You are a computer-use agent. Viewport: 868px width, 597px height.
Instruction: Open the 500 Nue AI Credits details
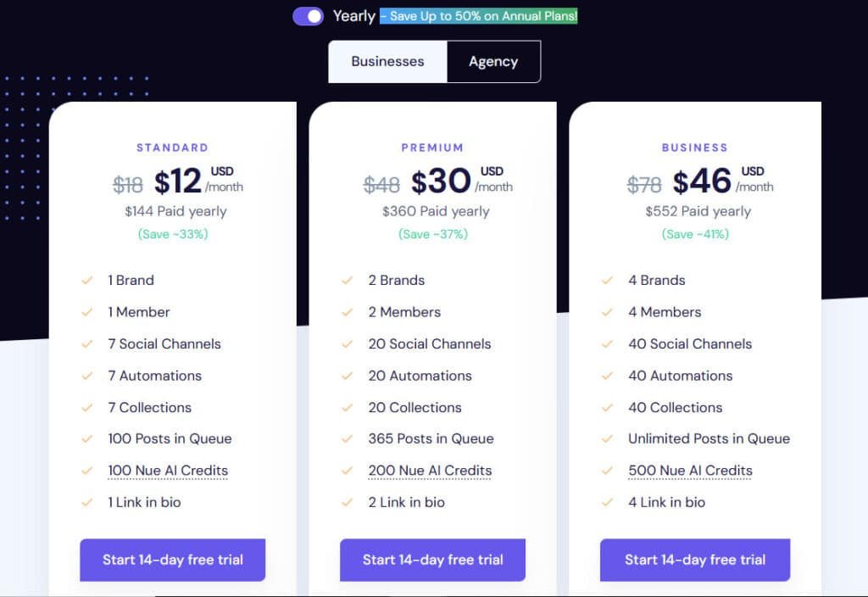[x=688, y=470]
